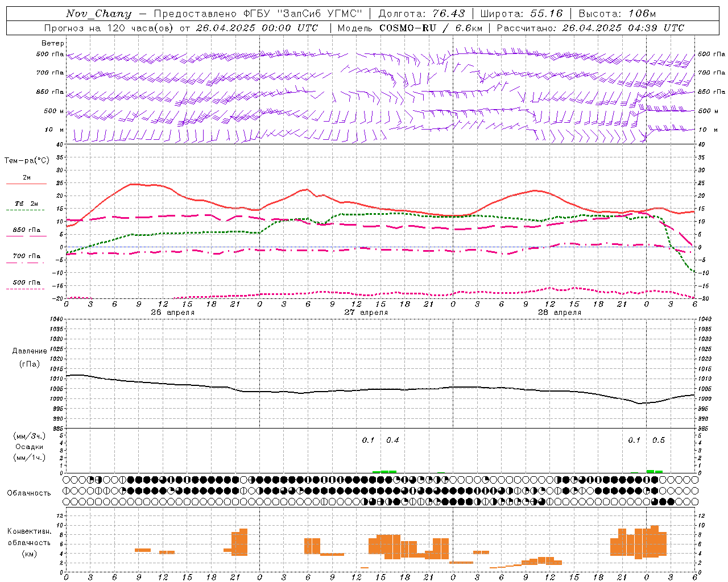This screenshot has height=582, width=728.
Task: Click the 'Конвективн.' convective cloud label
Action: [x=29, y=531]
